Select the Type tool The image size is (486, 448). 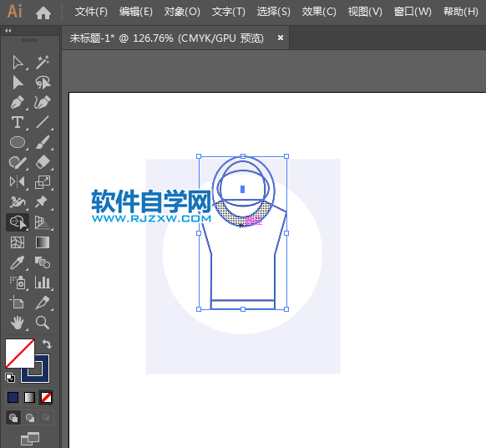18,123
